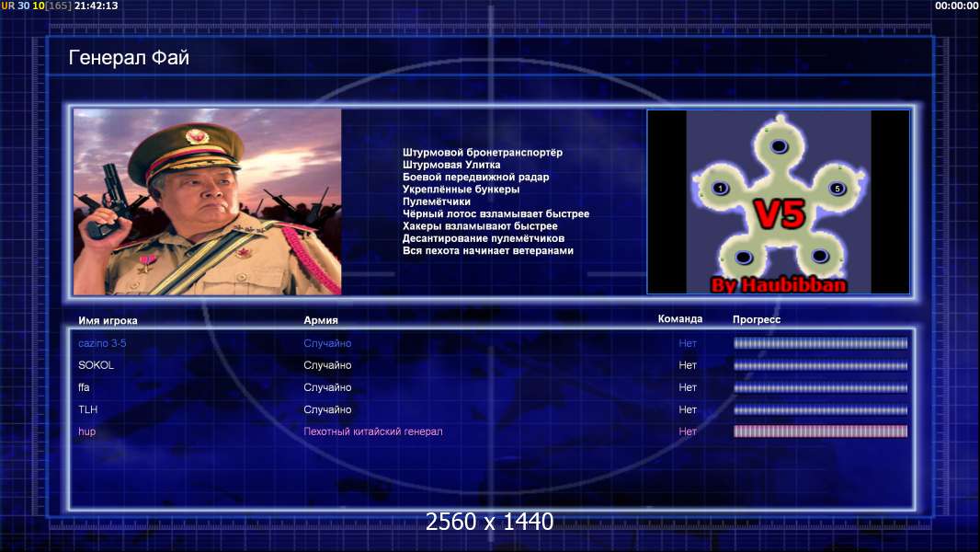Click 'Укреплённые бункеры' line
The width and height of the screenshot is (980, 552).
click(461, 190)
